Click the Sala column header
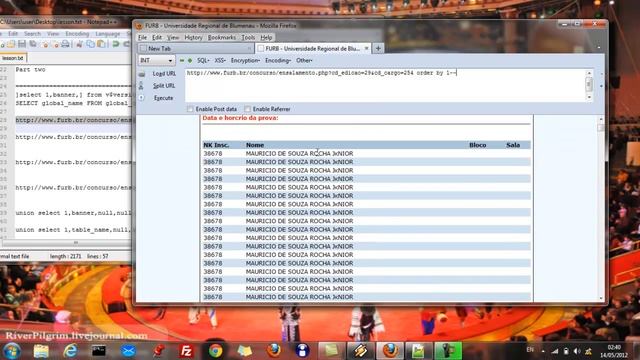This screenshot has width=640, height=360. pos(513,145)
